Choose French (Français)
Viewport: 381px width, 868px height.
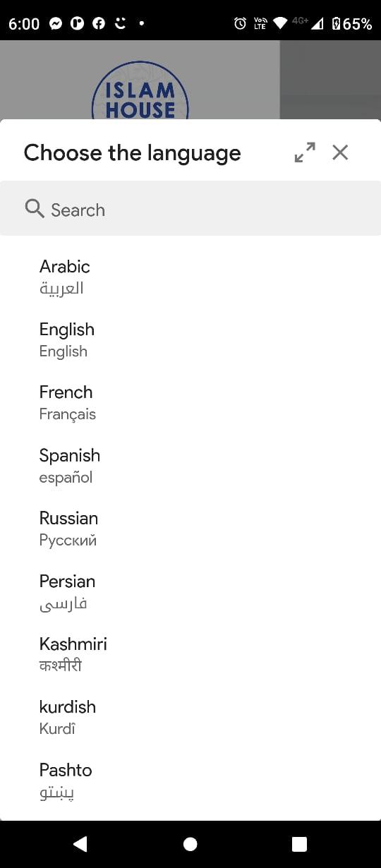pyautogui.click(x=190, y=402)
